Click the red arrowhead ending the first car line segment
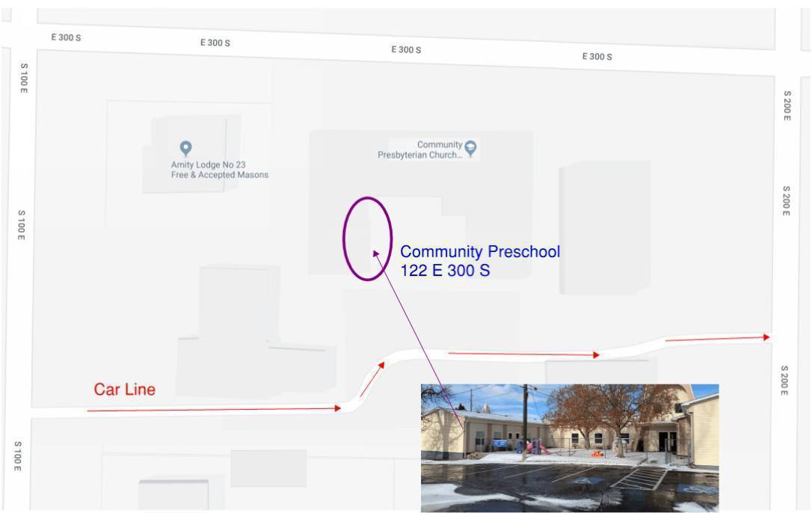 [x=338, y=408]
